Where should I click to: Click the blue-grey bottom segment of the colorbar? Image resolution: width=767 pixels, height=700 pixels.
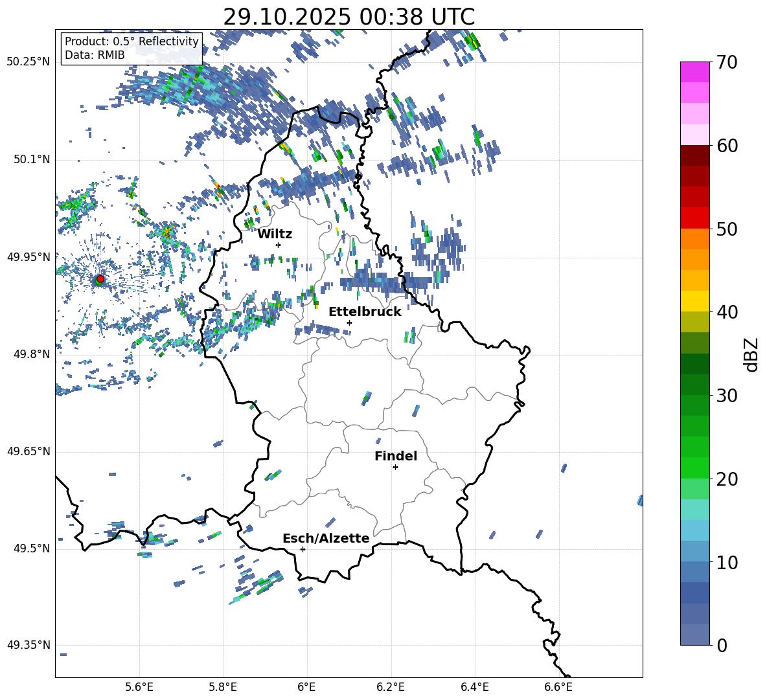coord(694,635)
